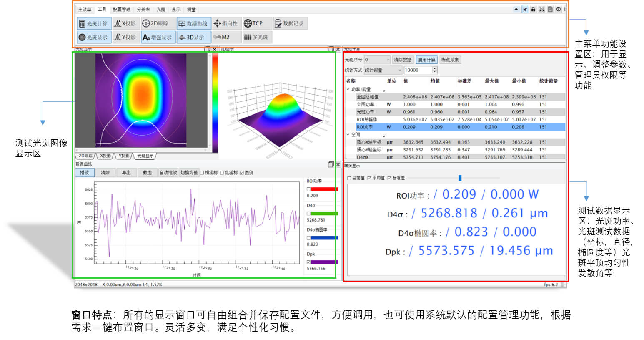This screenshot has width=644, height=340.
Task: Enable the 当前值 current value checkbox
Action: [349, 178]
